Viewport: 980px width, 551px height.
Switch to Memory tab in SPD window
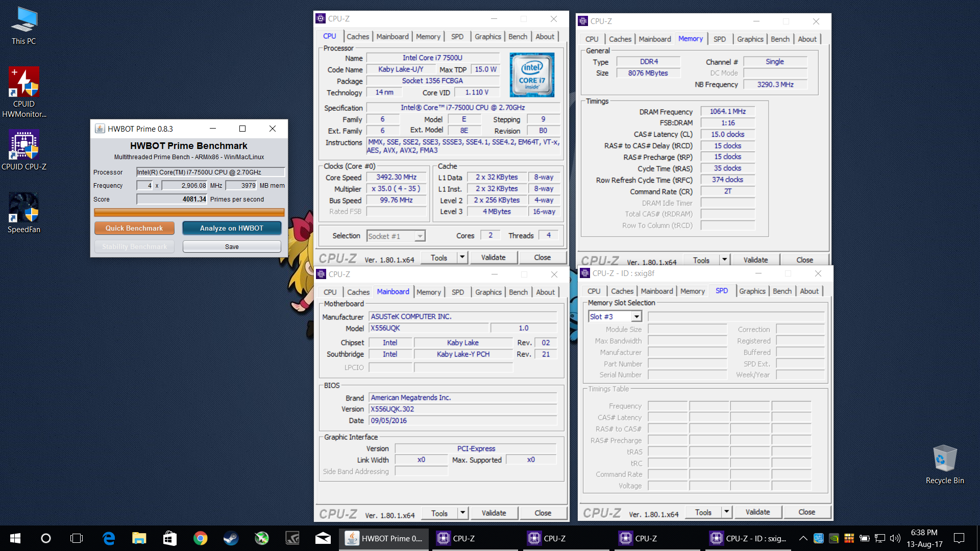point(692,291)
